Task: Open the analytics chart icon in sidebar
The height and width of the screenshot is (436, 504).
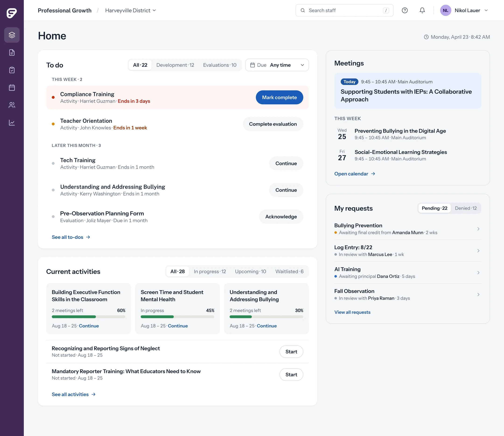Action: [12, 123]
